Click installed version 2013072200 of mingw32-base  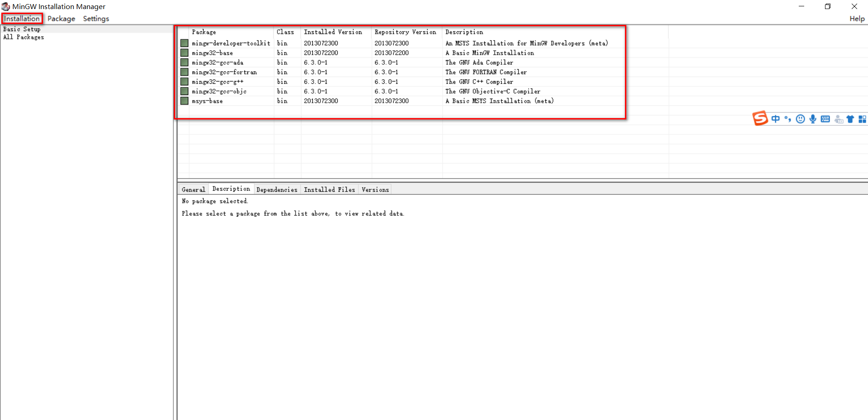[x=321, y=52]
